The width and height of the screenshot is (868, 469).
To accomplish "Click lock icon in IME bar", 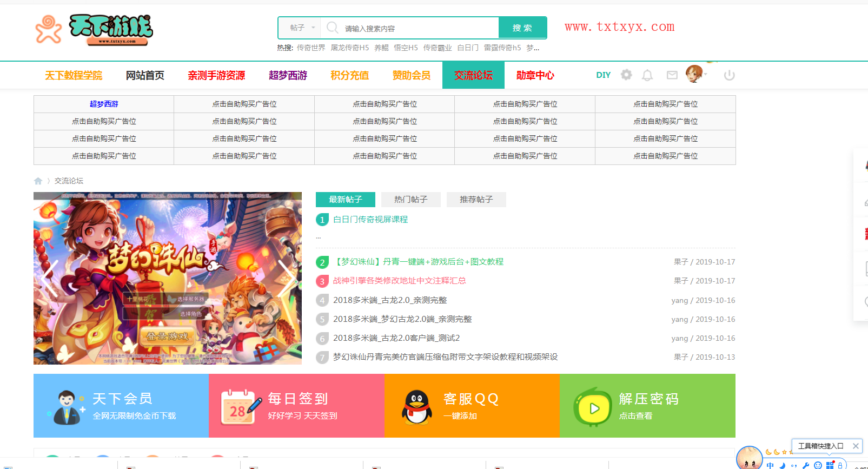I will [840, 465].
